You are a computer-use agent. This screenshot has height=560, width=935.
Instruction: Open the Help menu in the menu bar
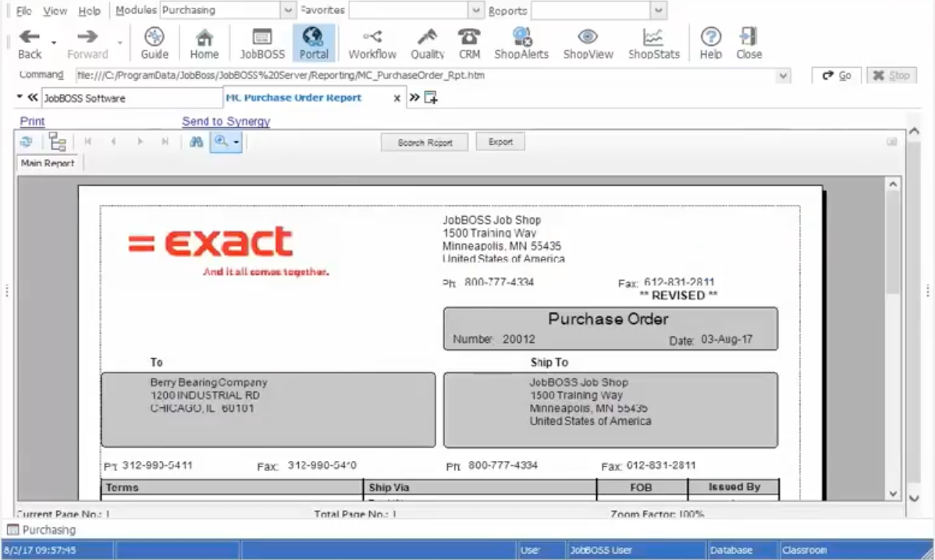tap(90, 11)
